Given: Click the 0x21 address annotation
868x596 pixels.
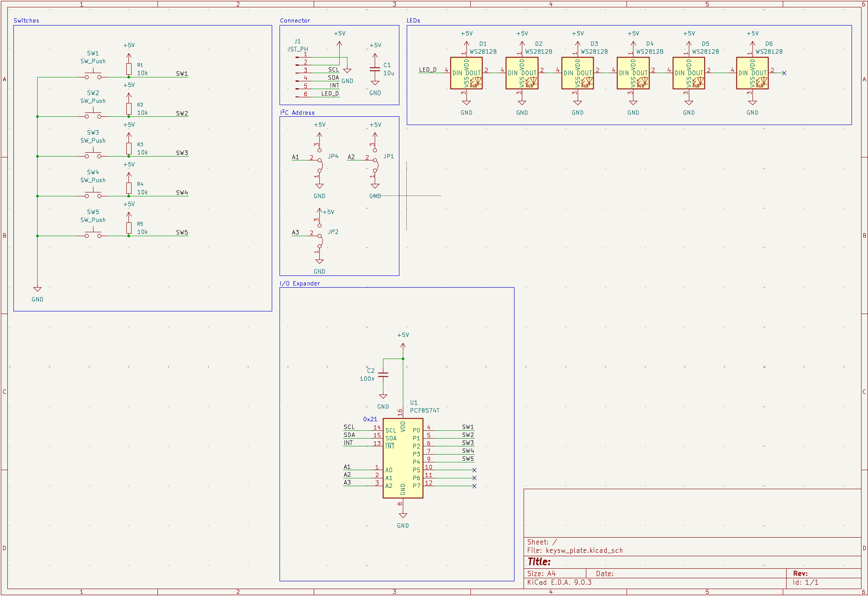Looking at the screenshot, I should pos(370,419).
